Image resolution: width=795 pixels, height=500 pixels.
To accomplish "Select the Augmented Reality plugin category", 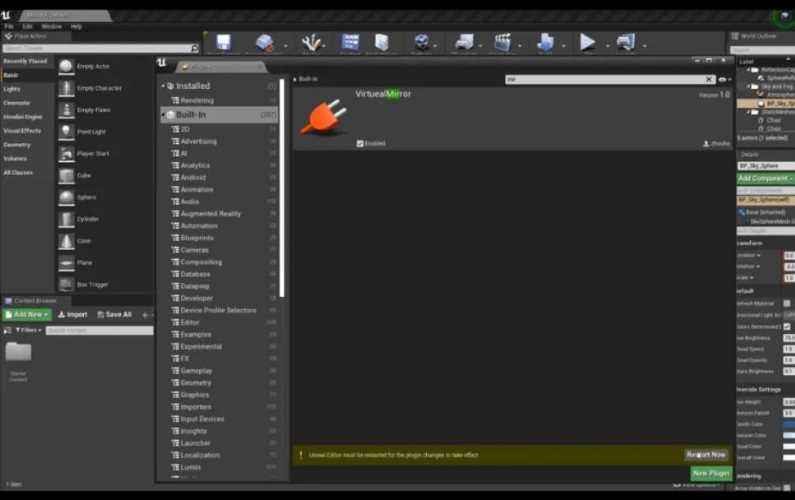I will tap(210, 214).
